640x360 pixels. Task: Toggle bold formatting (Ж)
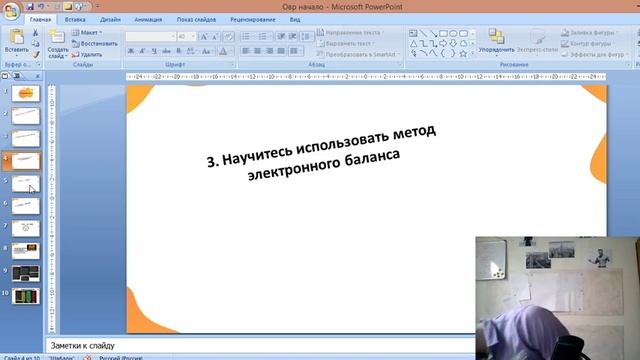(131, 51)
